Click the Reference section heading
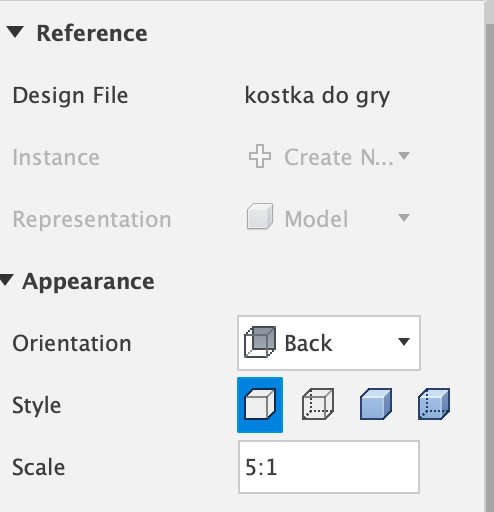The height and width of the screenshot is (512, 494). coord(92,33)
